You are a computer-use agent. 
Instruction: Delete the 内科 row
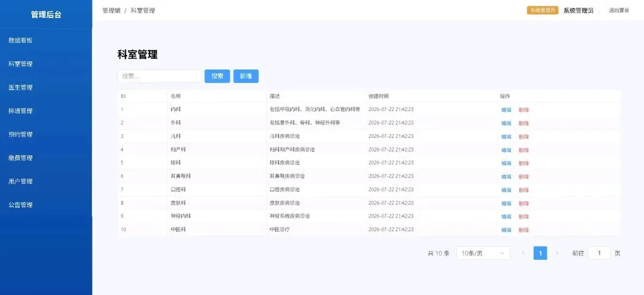[x=524, y=110]
